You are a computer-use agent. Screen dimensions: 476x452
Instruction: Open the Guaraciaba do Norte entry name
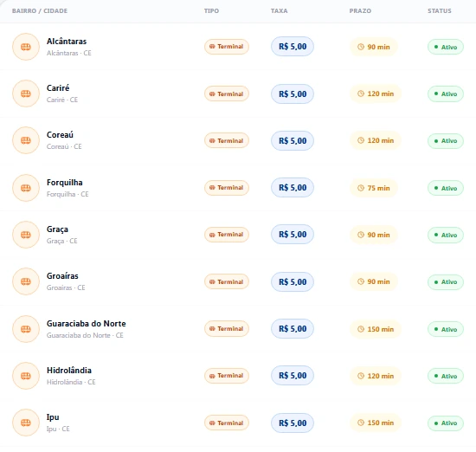point(87,324)
